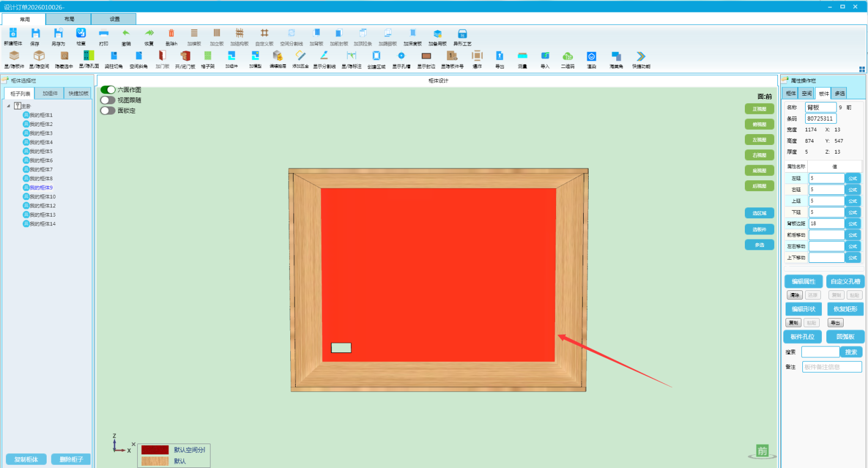The image size is (868, 468).
Task: Click the dark red 默认空间分 color swatch
Action: [x=155, y=450]
